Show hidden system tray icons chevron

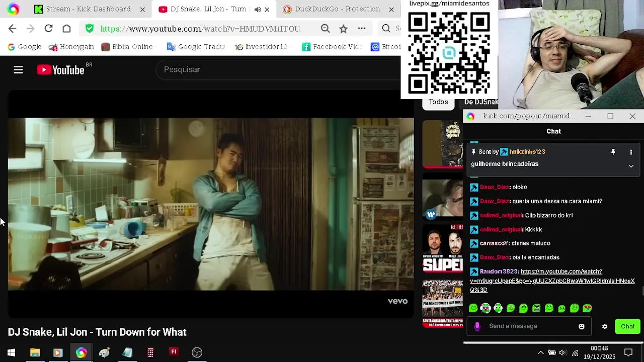click(540, 352)
